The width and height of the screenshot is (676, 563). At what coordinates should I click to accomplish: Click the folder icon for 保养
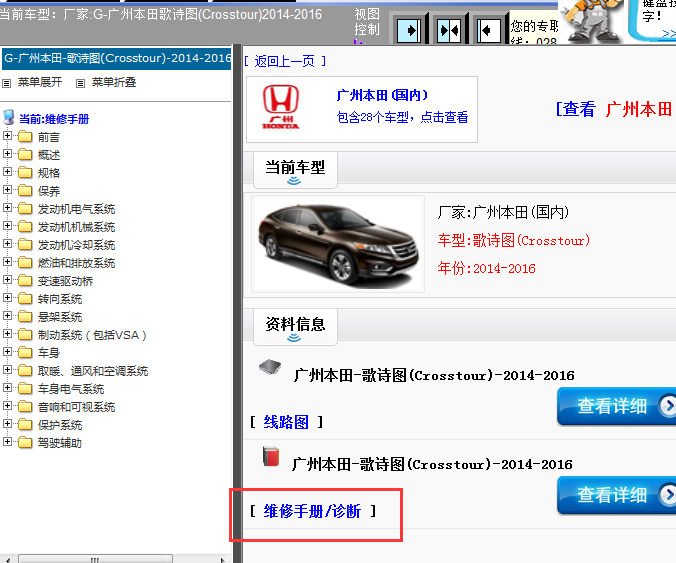[25, 191]
